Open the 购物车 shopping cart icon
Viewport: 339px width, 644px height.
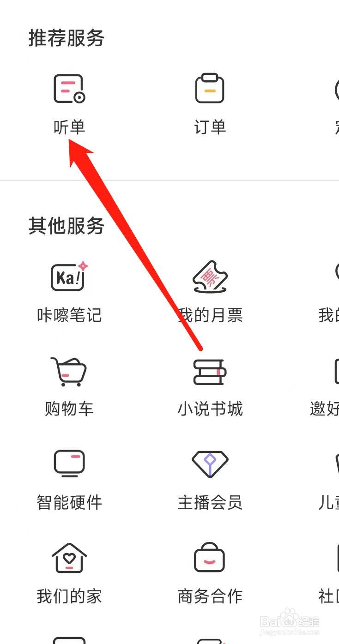[x=69, y=372]
